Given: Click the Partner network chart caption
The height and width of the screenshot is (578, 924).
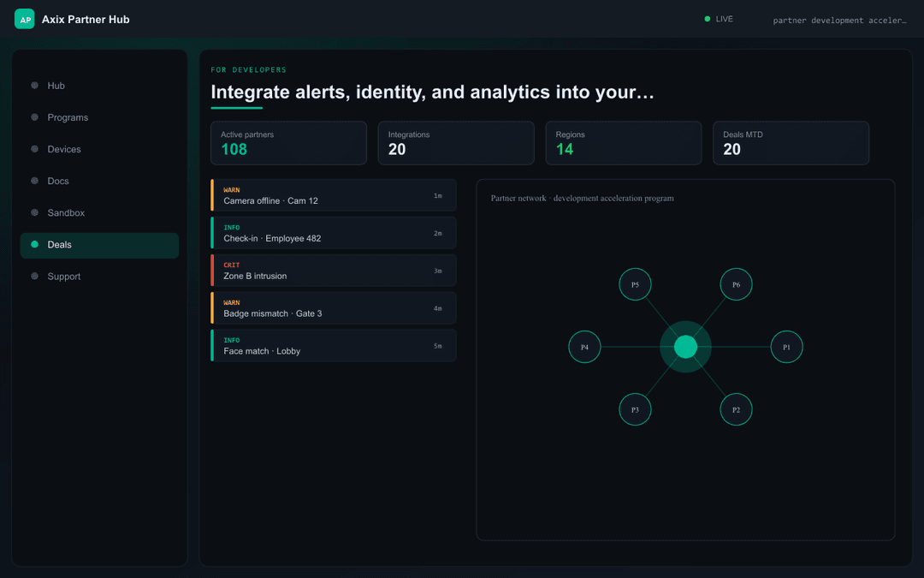Looking at the screenshot, I should click(583, 198).
